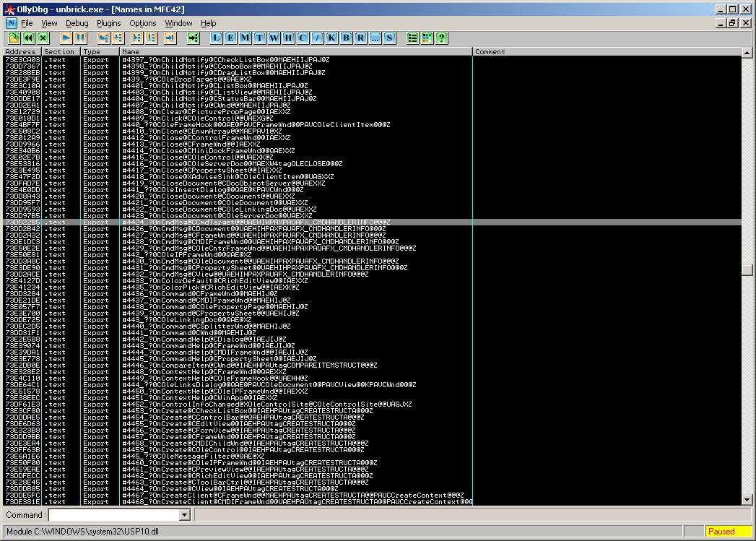Open the Options menu

pyautogui.click(x=143, y=23)
